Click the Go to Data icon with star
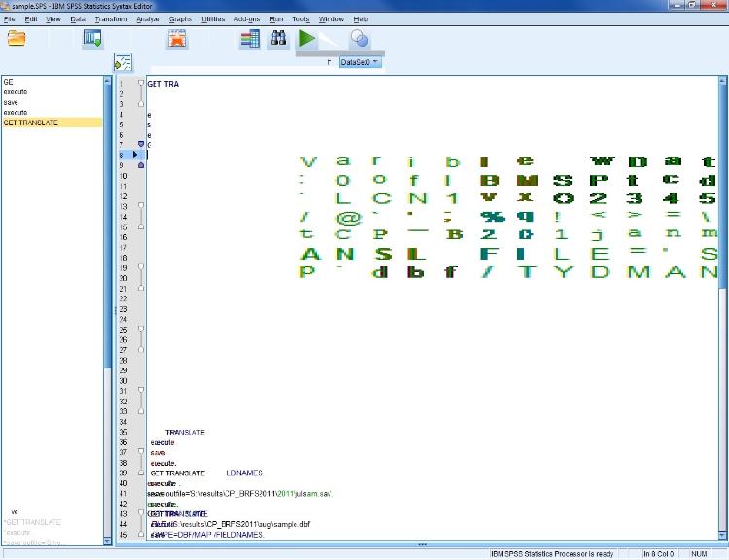The image size is (729, 560). [x=177, y=39]
